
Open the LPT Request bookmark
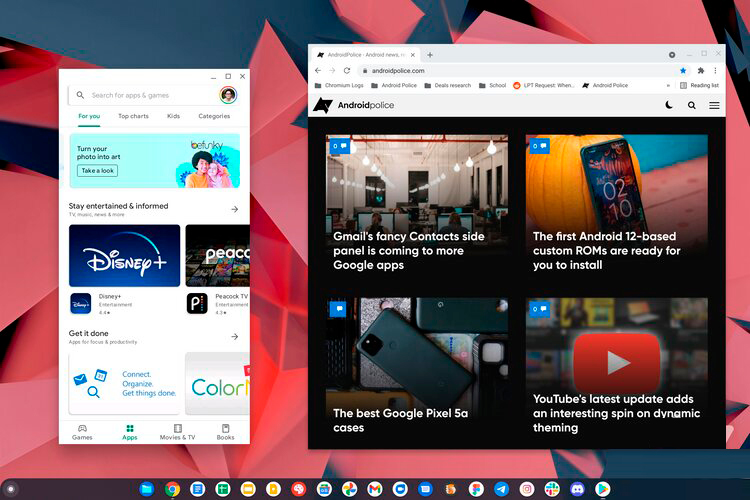(x=543, y=85)
